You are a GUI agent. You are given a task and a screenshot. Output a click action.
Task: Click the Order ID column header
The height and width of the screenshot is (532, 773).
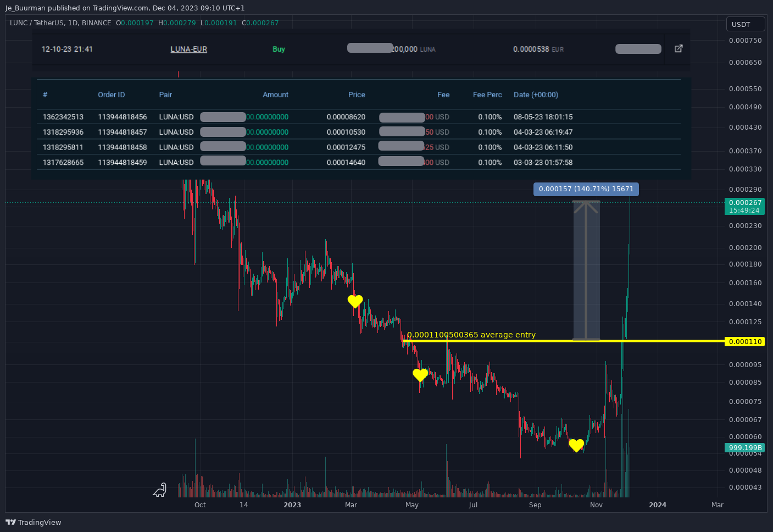click(112, 95)
